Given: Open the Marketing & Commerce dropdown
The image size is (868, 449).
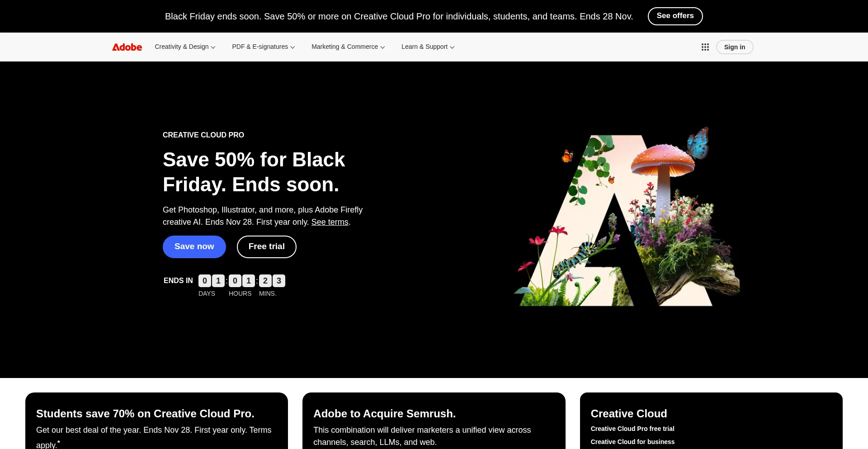Looking at the screenshot, I should coord(348,47).
